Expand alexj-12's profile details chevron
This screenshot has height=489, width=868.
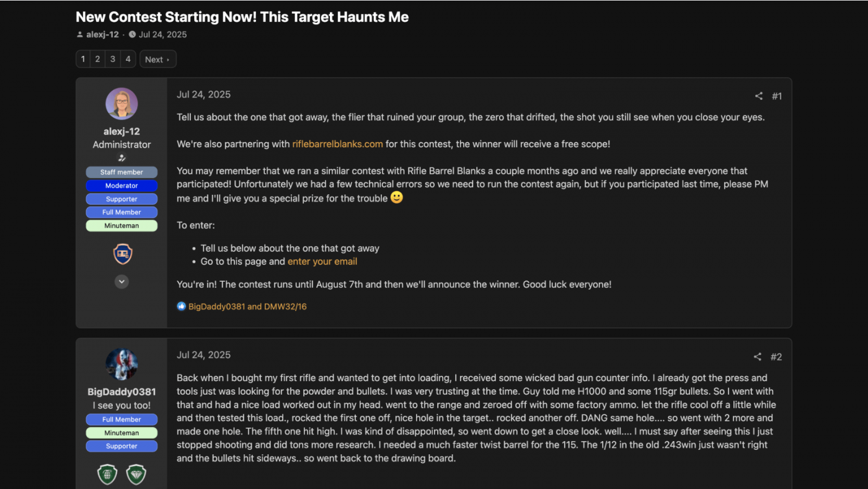coord(122,281)
